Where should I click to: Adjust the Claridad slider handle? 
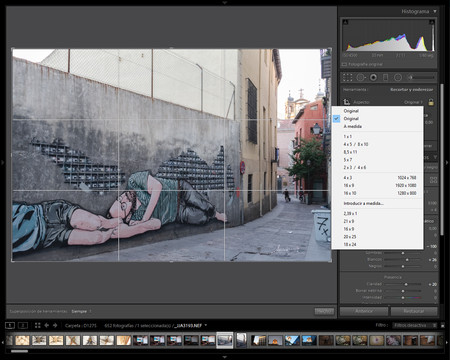pyautogui.click(x=406, y=284)
